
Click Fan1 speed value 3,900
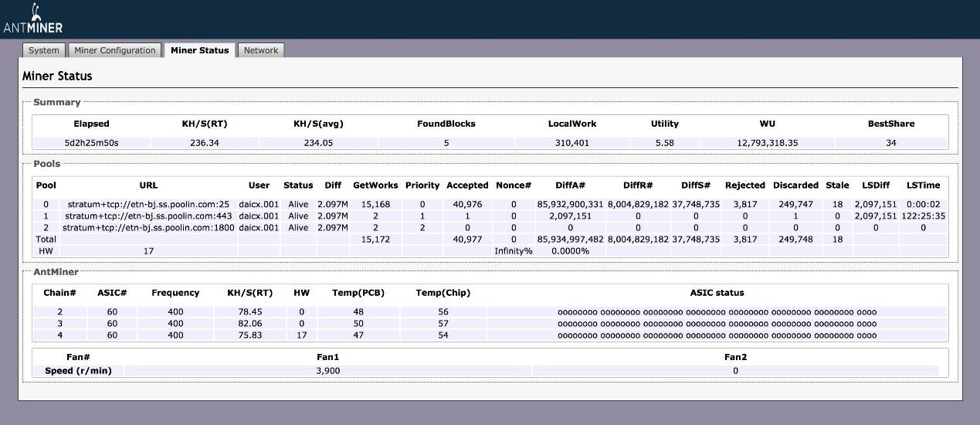(x=328, y=371)
